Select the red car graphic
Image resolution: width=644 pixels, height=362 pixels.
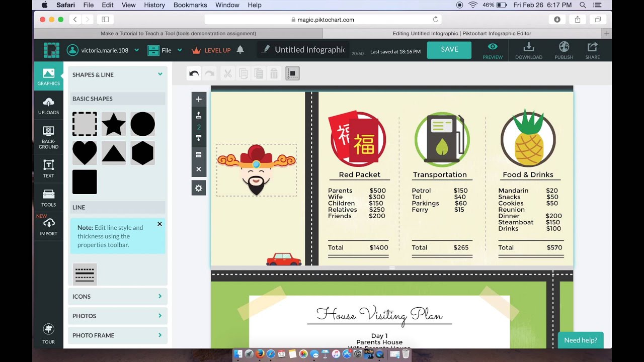point(284,259)
